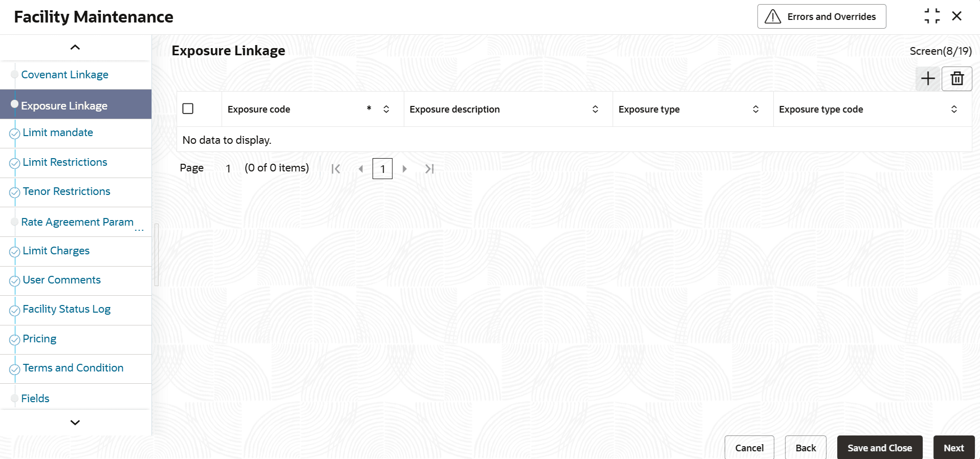The height and width of the screenshot is (459, 980).
Task: Click the first page pagination icon
Action: coord(336,169)
